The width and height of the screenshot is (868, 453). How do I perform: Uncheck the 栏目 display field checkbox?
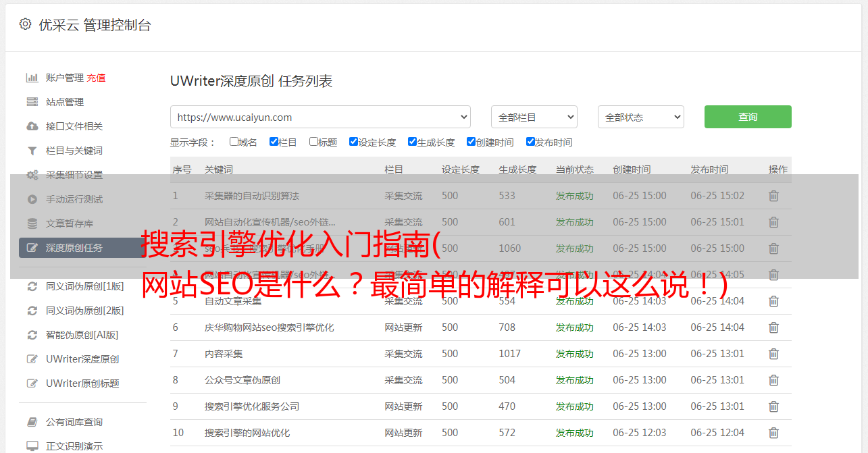pyautogui.click(x=274, y=142)
